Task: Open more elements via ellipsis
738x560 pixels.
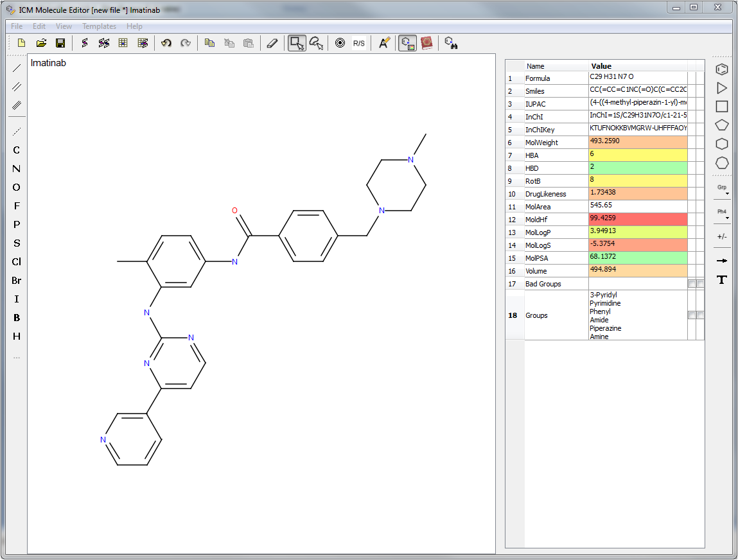Action: 17,358
